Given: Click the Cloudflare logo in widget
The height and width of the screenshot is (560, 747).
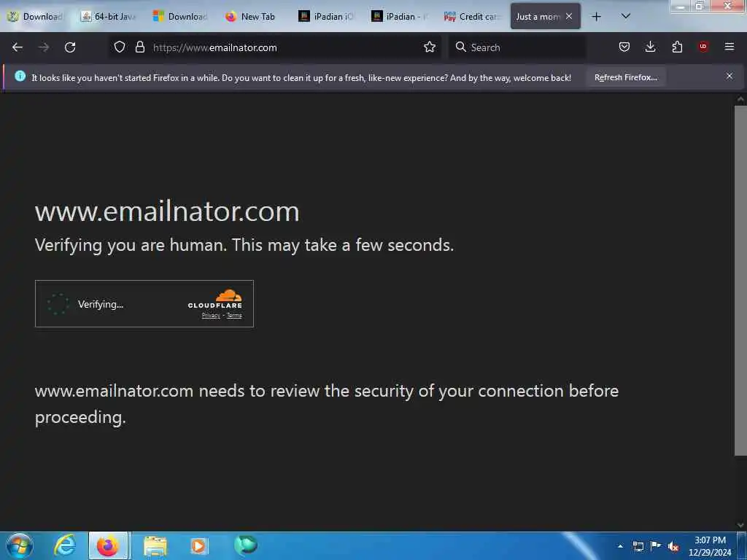Looking at the screenshot, I should tap(215, 298).
